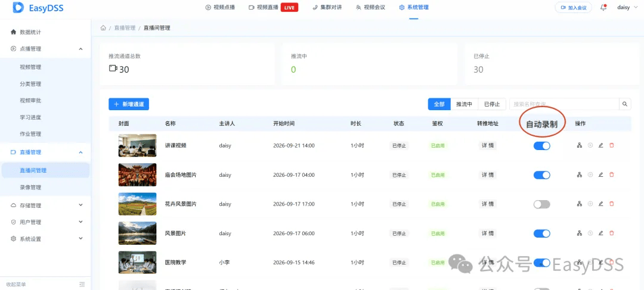The width and height of the screenshot is (644, 290).
Task: Open 详情 for 花卉风景图片 row
Action: (488, 204)
